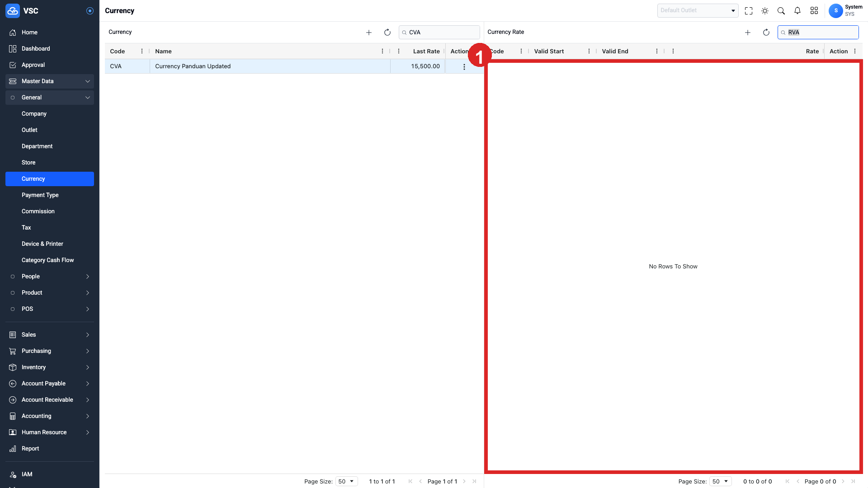Expand the Sales menu
This screenshot has height=488, width=868.
50,335
